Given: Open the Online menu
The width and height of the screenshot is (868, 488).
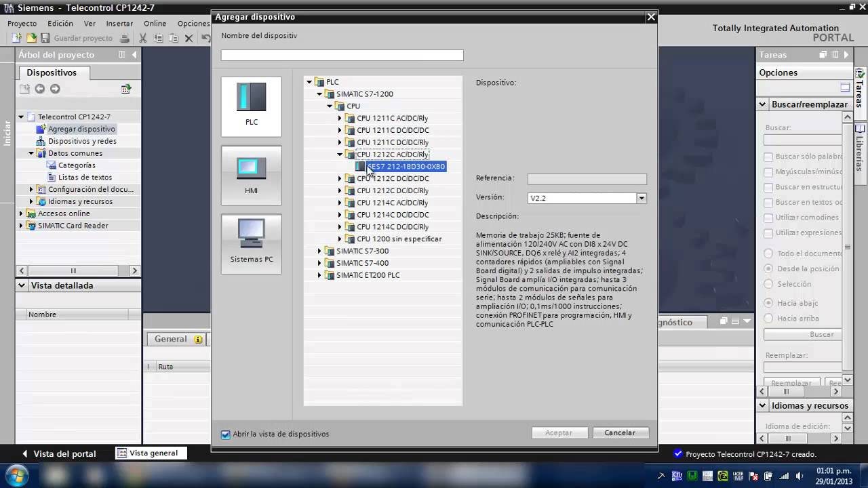Looking at the screenshot, I should pos(155,23).
